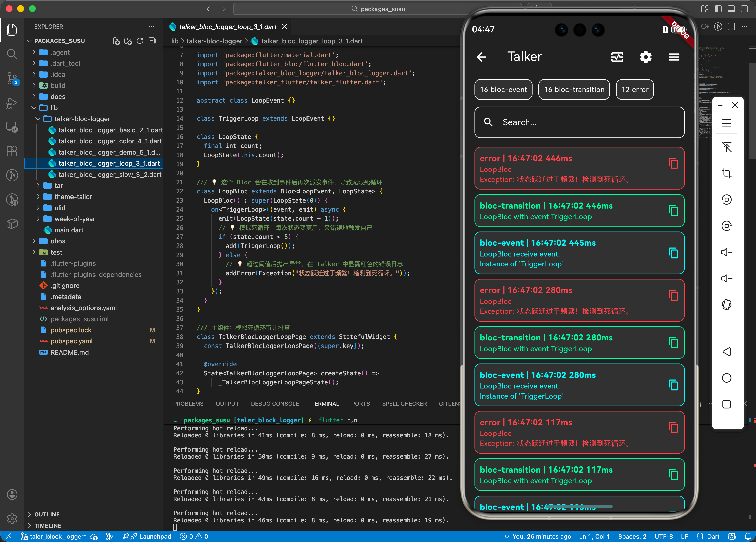Switch to the DEBUG CONSOLE tab
This screenshot has height=542, width=756.
pos(275,403)
